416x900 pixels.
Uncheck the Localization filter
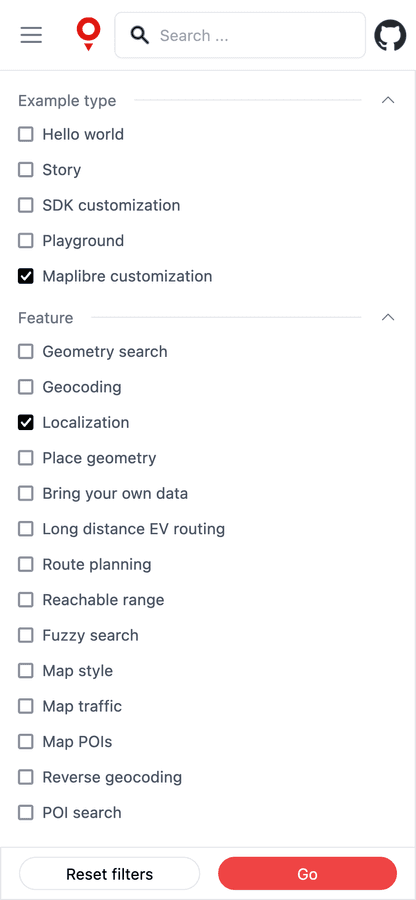pyautogui.click(x=26, y=423)
